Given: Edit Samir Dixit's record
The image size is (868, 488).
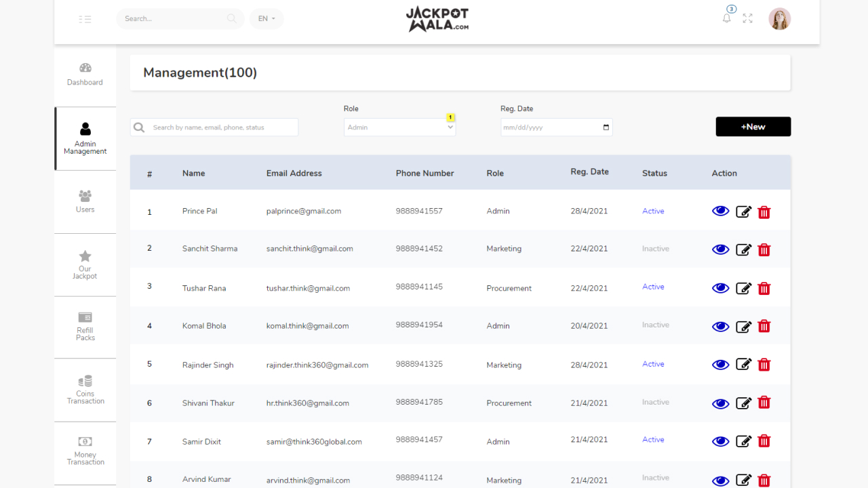Looking at the screenshot, I should (744, 441).
